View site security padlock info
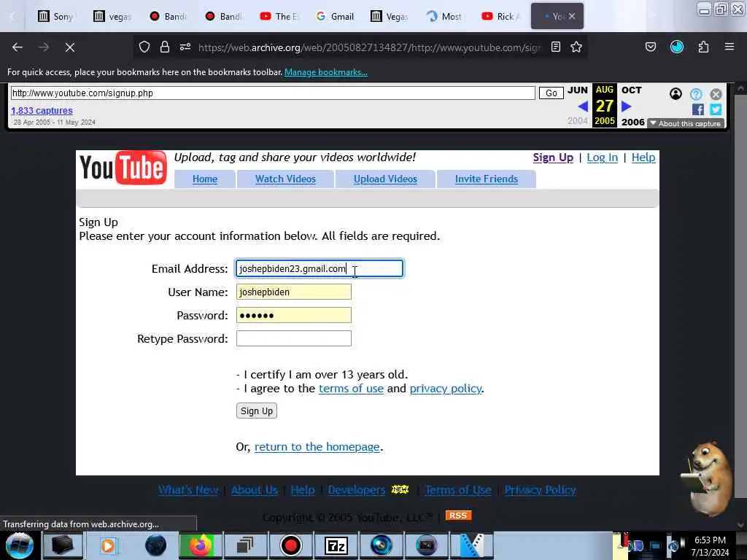Viewport: 747px width, 560px height. point(165,47)
